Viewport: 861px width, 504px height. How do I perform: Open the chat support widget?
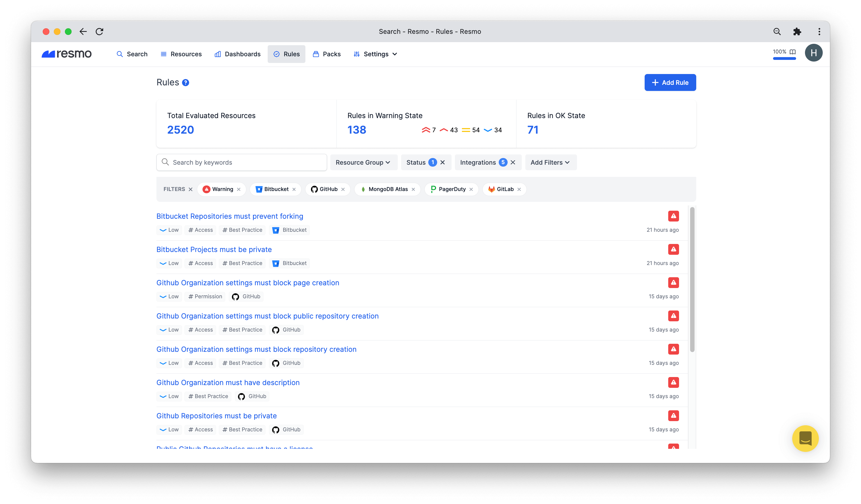click(805, 439)
